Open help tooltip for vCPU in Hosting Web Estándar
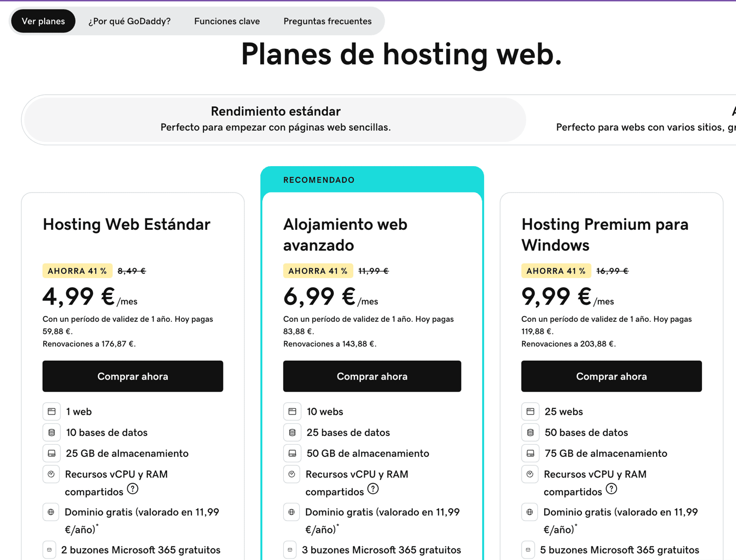The width and height of the screenshot is (736, 560). (132, 489)
